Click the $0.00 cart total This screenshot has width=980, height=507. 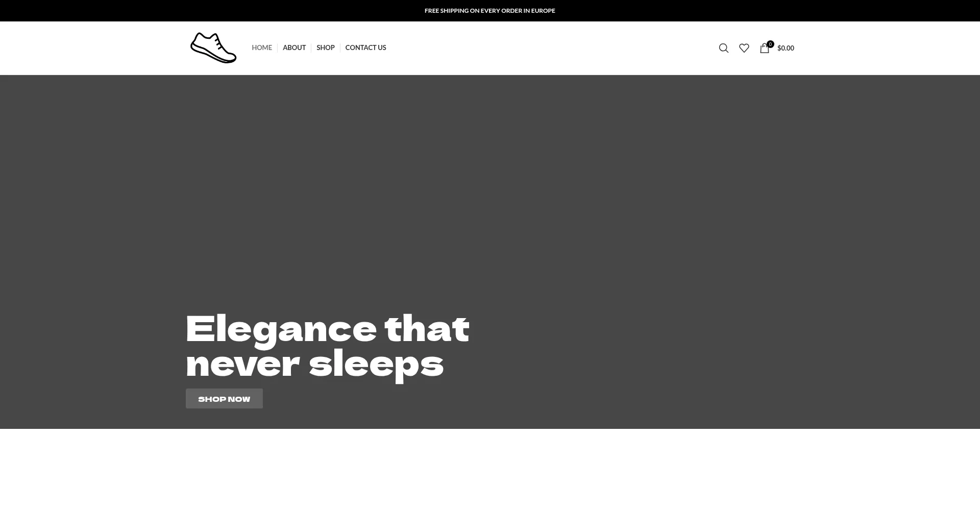click(x=786, y=48)
